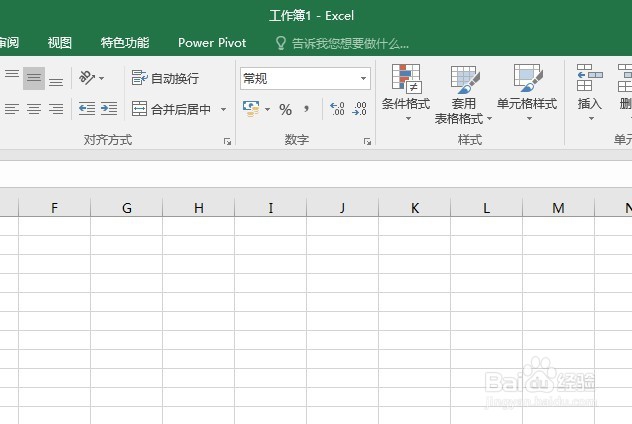
Task: Increase the indent level
Action: pos(109,109)
